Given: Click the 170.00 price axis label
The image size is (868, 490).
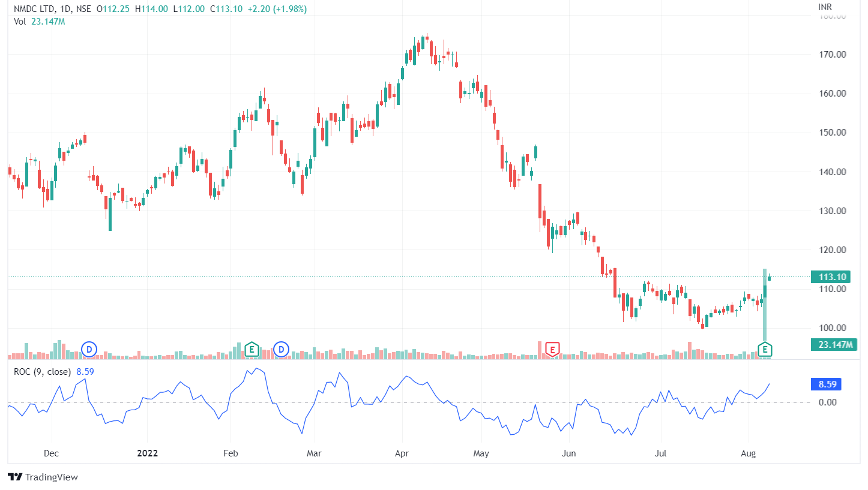Looking at the screenshot, I should point(833,55).
